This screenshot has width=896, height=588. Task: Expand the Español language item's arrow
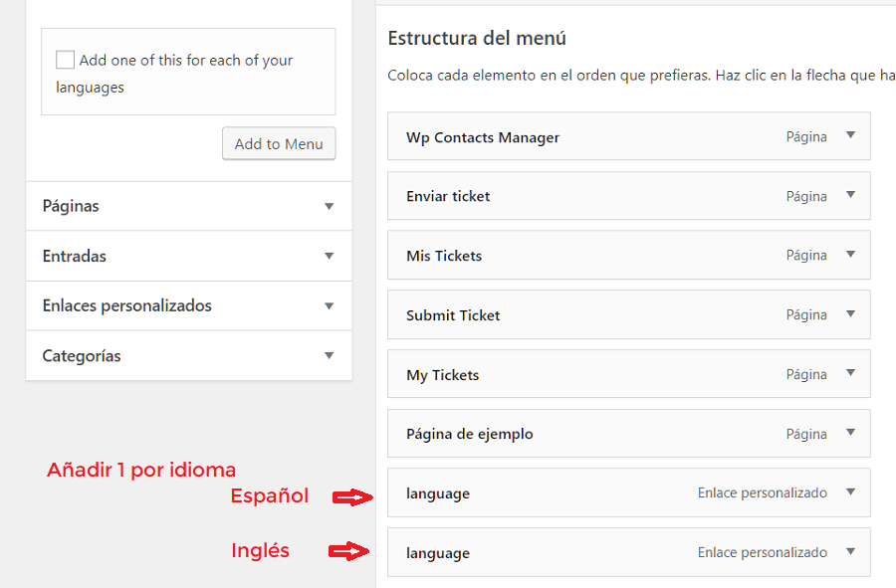coord(850,492)
